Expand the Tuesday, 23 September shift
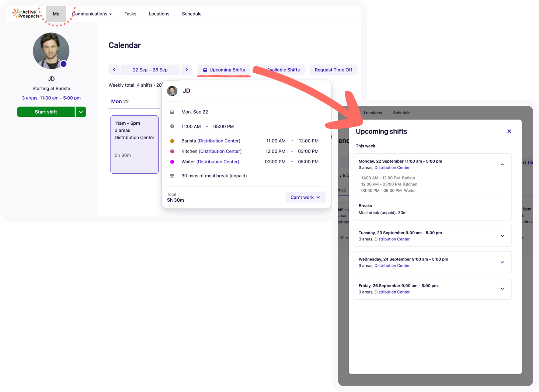The height and width of the screenshot is (392, 539). [502, 236]
